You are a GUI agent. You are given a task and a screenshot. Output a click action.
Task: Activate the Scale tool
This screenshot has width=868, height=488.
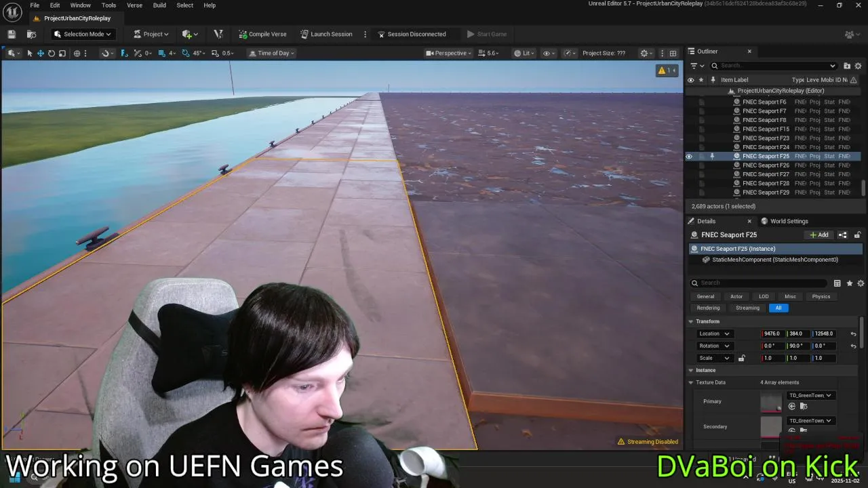point(62,53)
